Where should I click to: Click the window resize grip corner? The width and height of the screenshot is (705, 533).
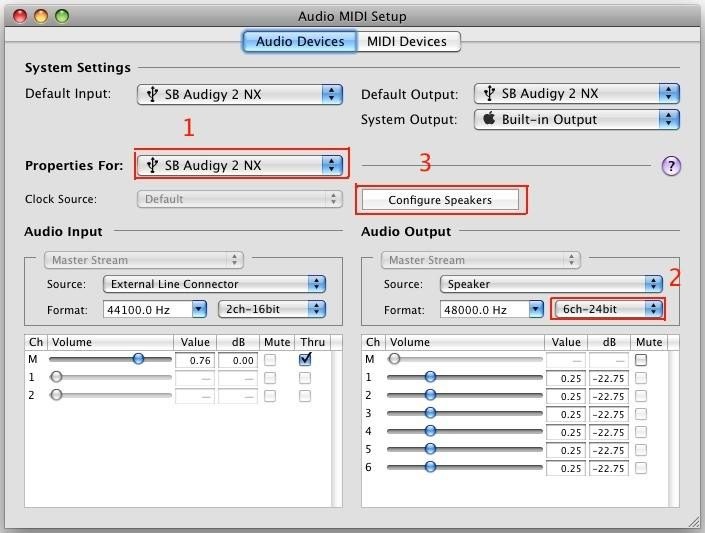pos(694,522)
